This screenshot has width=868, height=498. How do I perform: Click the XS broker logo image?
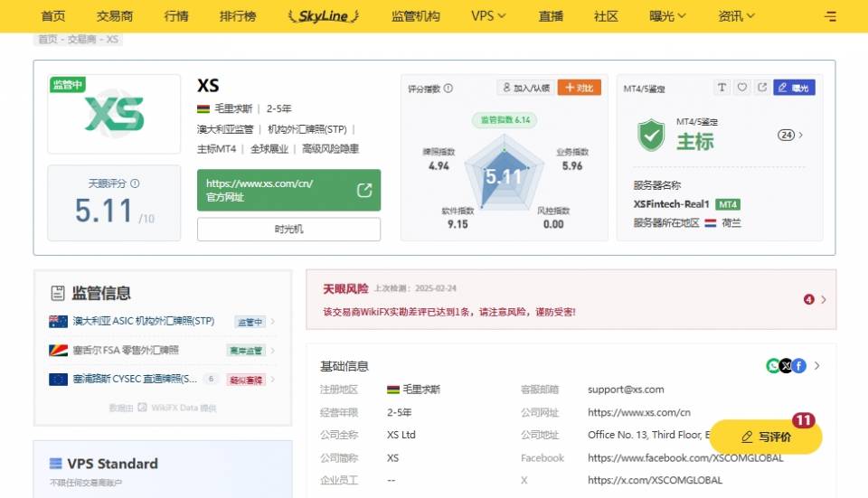pyautogui.click(x=114, y=114)
